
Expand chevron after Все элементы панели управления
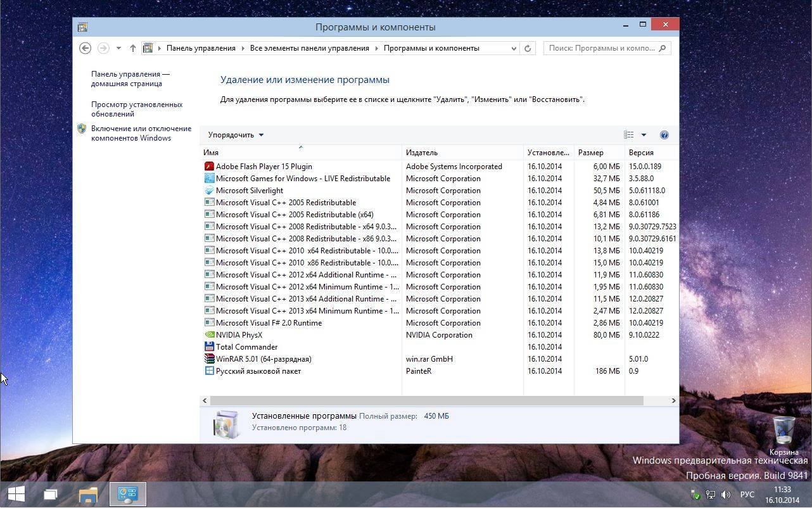(377, 48)
